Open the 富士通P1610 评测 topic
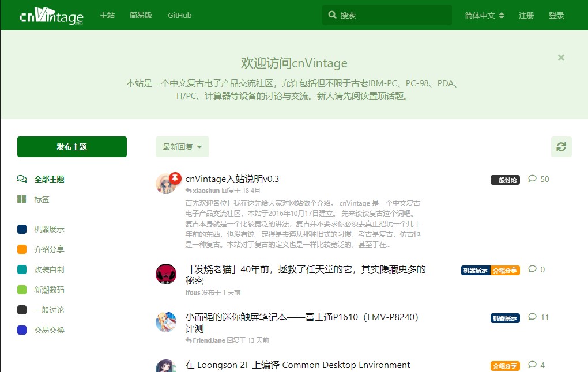This screenshot has width=588, height=372. [302, 322]
